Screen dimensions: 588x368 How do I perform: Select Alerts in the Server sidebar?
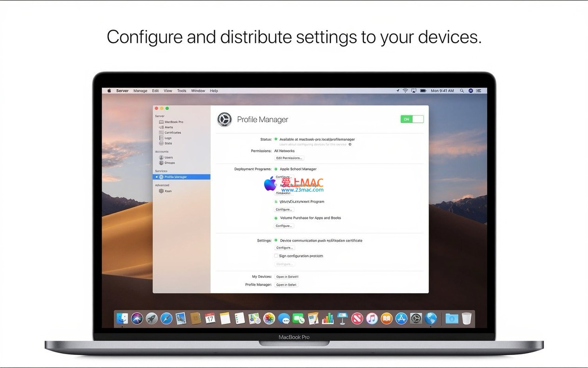(x=168, y=127)
